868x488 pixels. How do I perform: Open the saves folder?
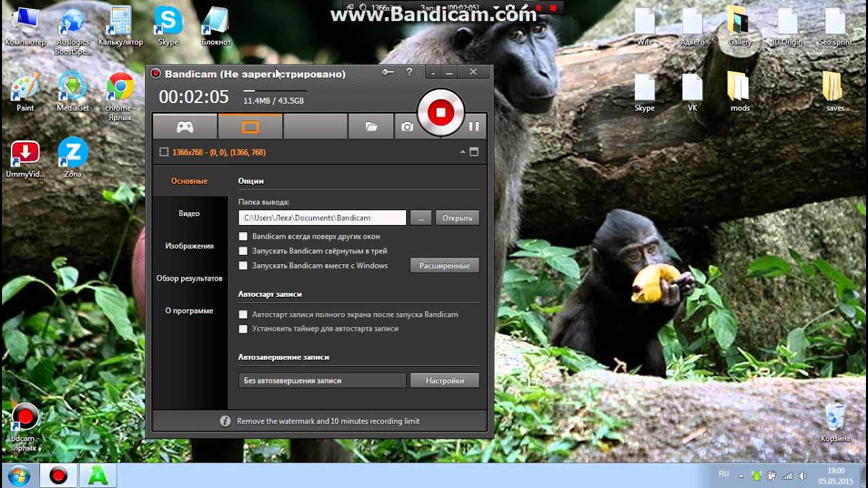(x=835, y=93)
